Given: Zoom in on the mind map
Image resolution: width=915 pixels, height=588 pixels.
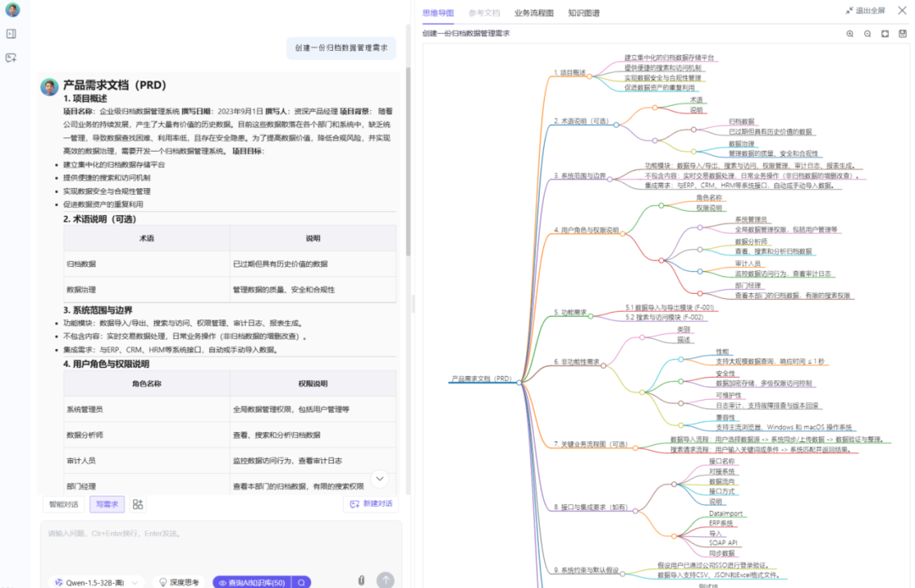Looking at the screenshot, I should tap(850, 34).
